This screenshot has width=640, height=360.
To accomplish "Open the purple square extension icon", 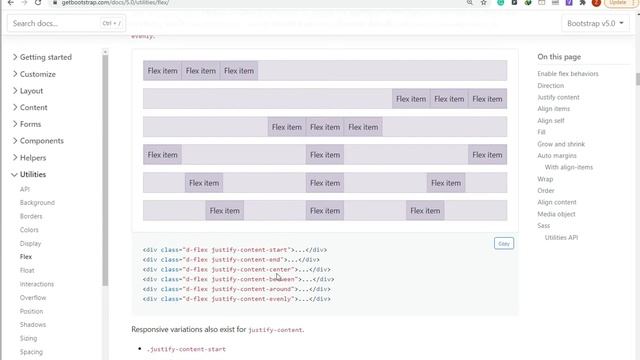I will pyautogui.click(x=569, y=2).
